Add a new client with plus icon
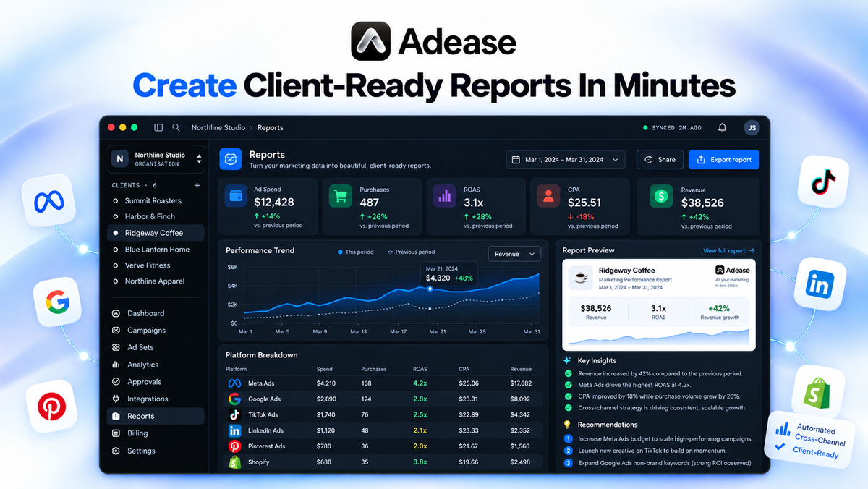The image size is (868, 489). [197, 185]
